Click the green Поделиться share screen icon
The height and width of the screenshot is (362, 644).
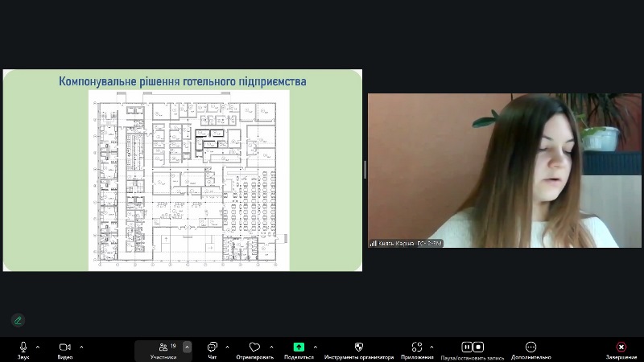[x=299, y=347]
